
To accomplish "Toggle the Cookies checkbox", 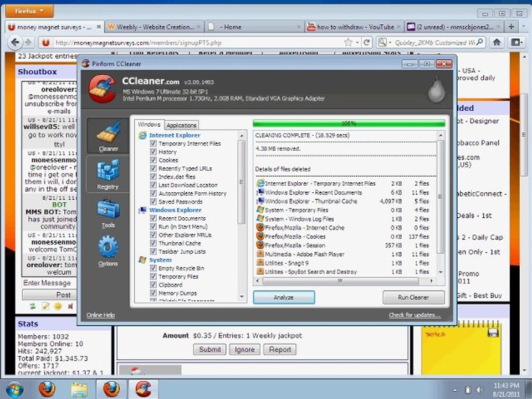I will click(153, 160).
